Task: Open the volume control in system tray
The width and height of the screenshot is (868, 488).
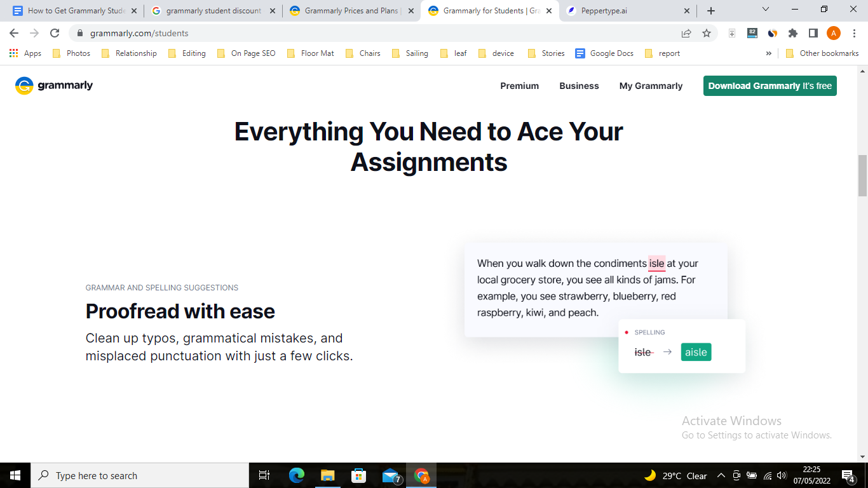Action: click(x=782, y=475)
